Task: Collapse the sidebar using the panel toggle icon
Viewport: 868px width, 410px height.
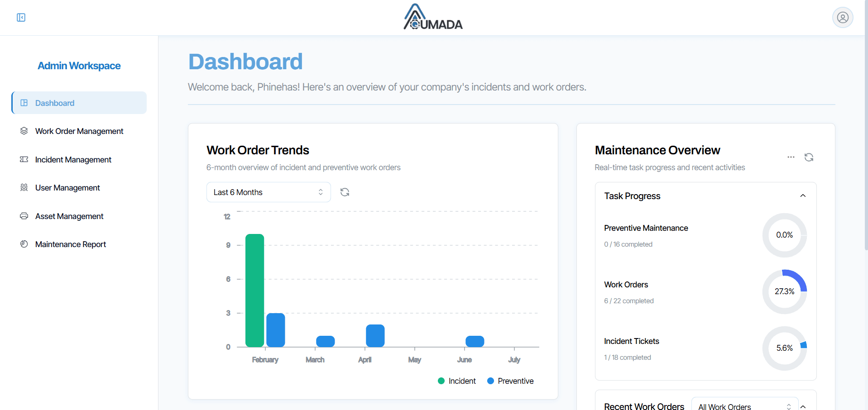Action: coord(21,18)
